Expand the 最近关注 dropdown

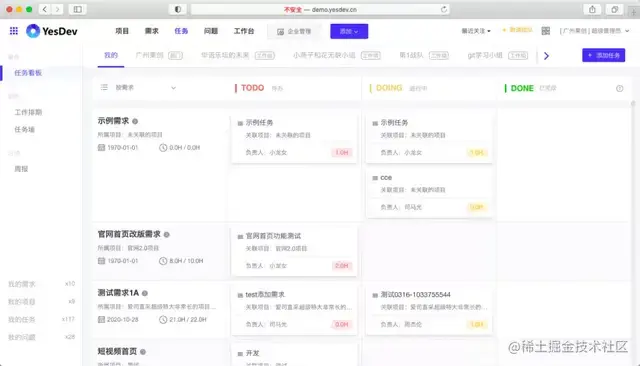click(x=476, y=31)
